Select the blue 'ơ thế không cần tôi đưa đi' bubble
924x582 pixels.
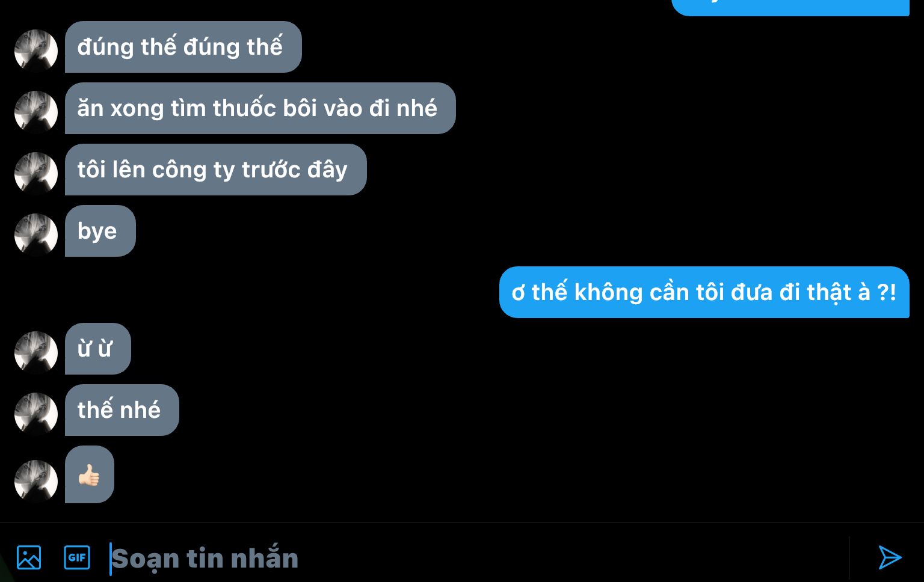(x=704, y=292)
